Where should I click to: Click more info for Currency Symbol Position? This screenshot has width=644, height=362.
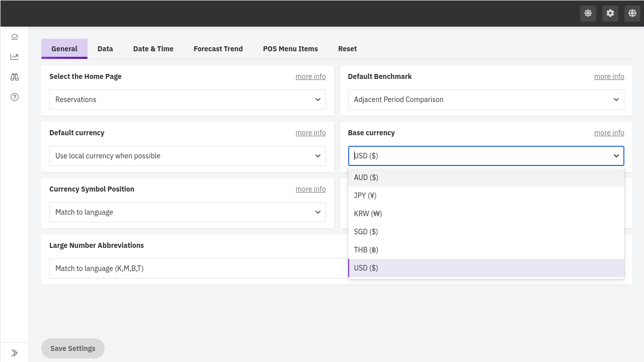tap(310, 189)
